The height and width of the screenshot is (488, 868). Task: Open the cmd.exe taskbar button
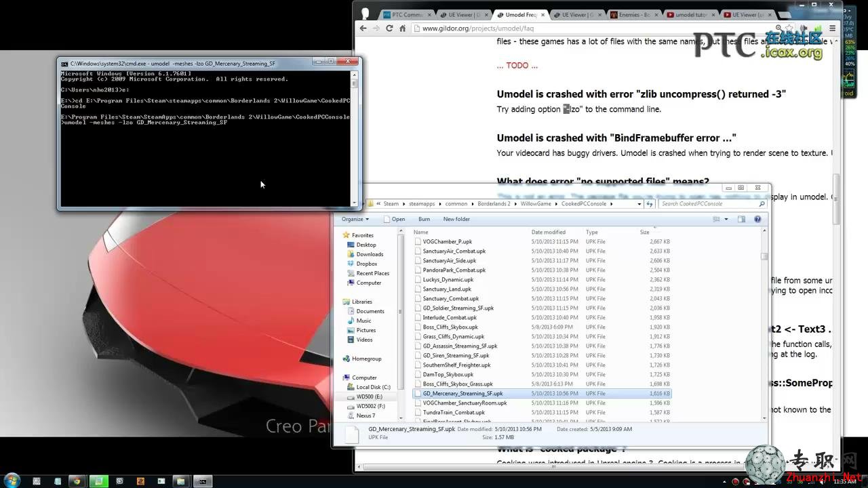click(x=202, y=481)
